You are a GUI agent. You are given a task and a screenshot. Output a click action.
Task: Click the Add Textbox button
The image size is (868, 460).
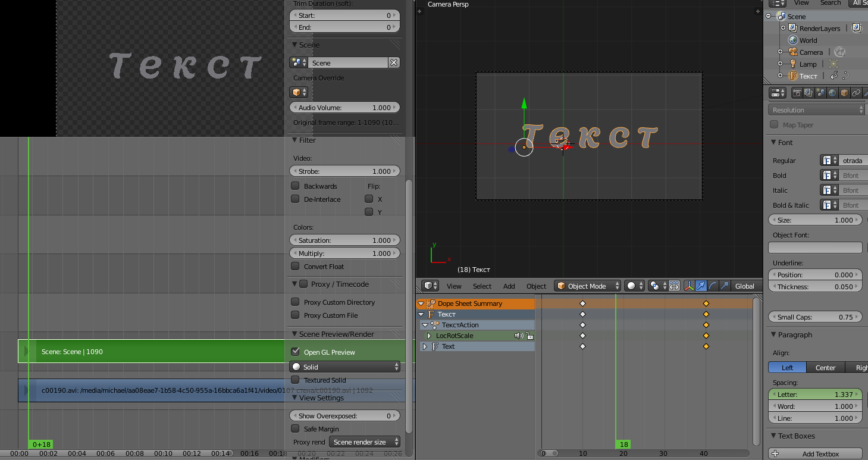(x=815, y=454)
